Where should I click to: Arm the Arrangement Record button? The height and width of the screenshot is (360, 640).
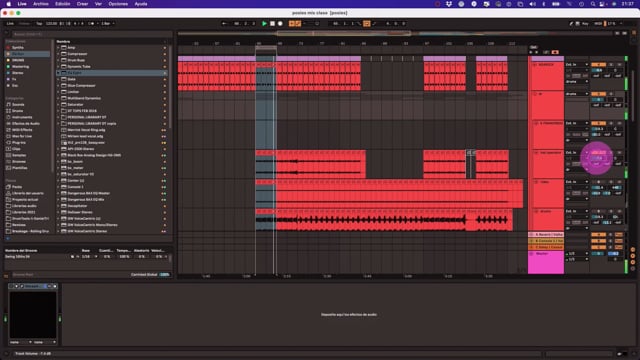280,24
